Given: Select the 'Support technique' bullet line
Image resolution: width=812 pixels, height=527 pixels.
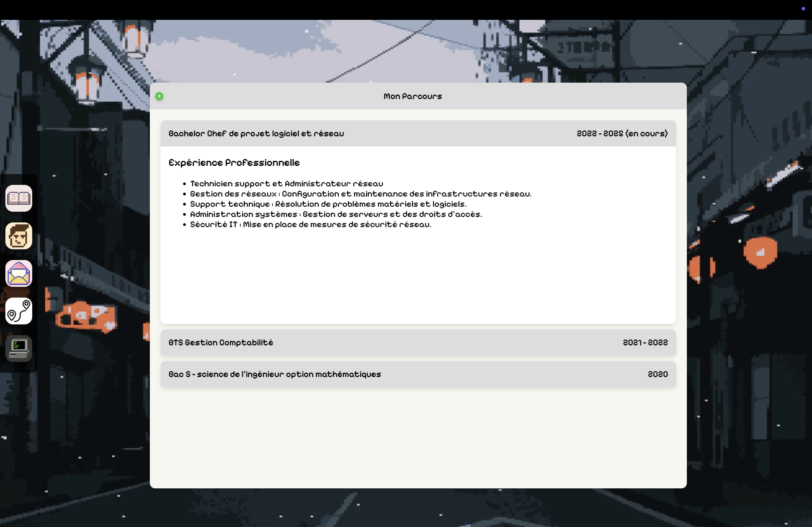Looking at the screenshot, I should 328,204.
